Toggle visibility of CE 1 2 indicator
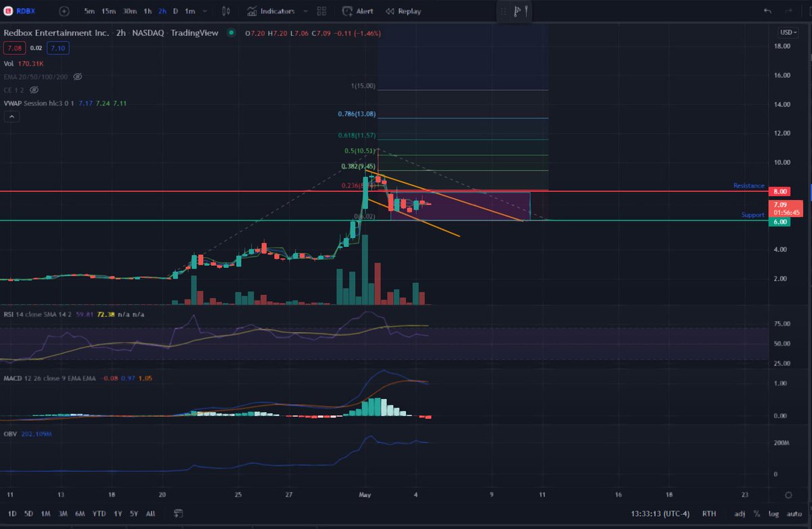The width and height of the screenshot is (812, 529). [x=34, y=89]
